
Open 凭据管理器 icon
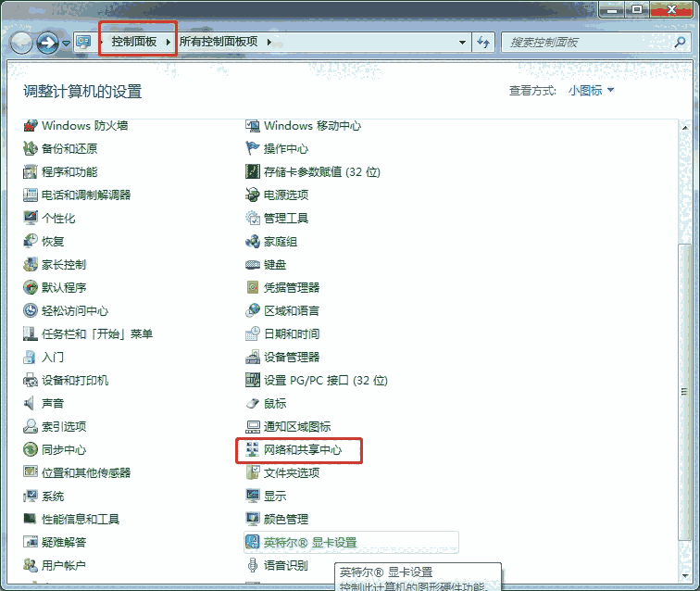pos(252,288)
